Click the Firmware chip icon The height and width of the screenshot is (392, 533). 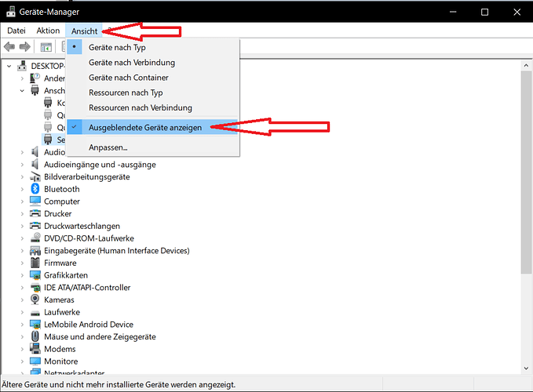pos(35,263)
